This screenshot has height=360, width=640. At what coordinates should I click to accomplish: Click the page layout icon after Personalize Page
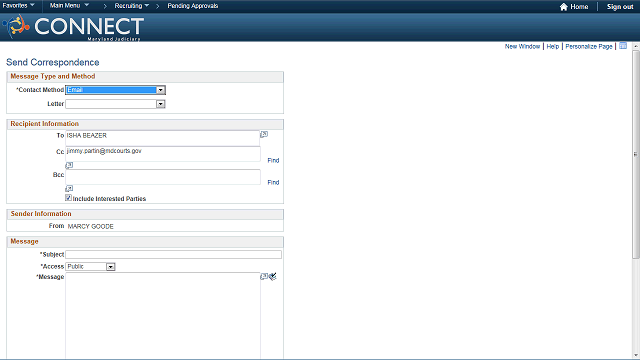pos(623,46)
